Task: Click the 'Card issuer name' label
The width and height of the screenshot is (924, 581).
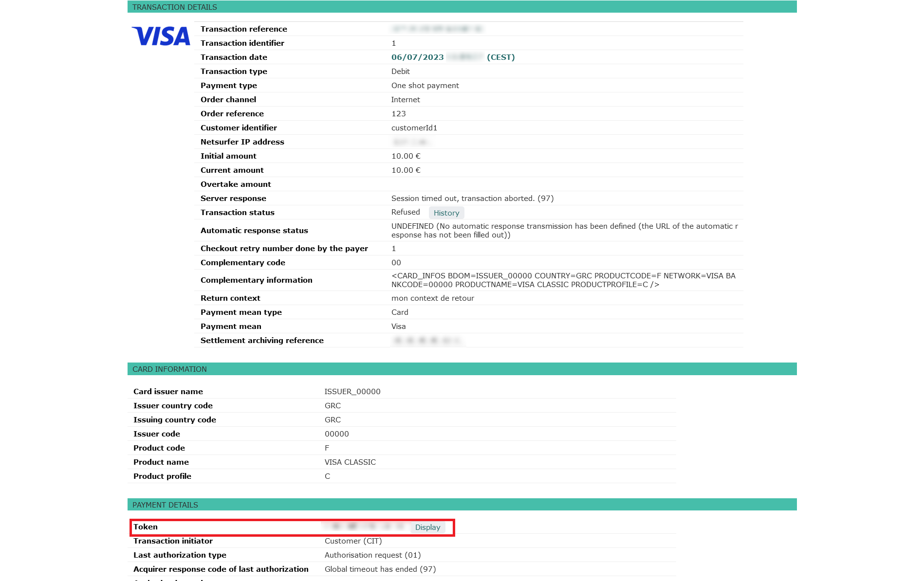Action: (x=168, y=392)
